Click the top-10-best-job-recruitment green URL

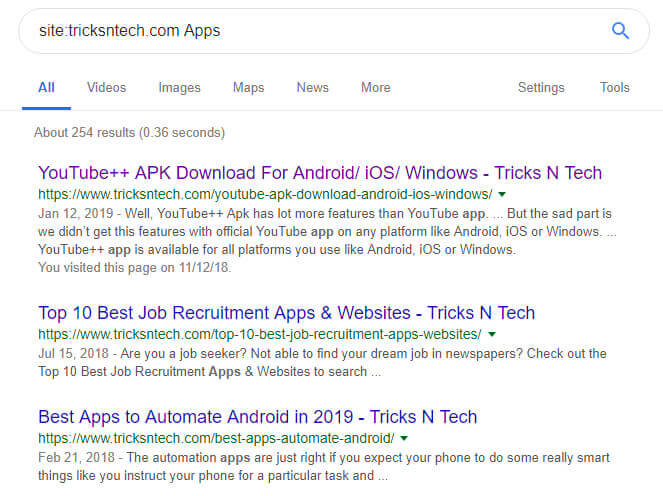[260, 334]
